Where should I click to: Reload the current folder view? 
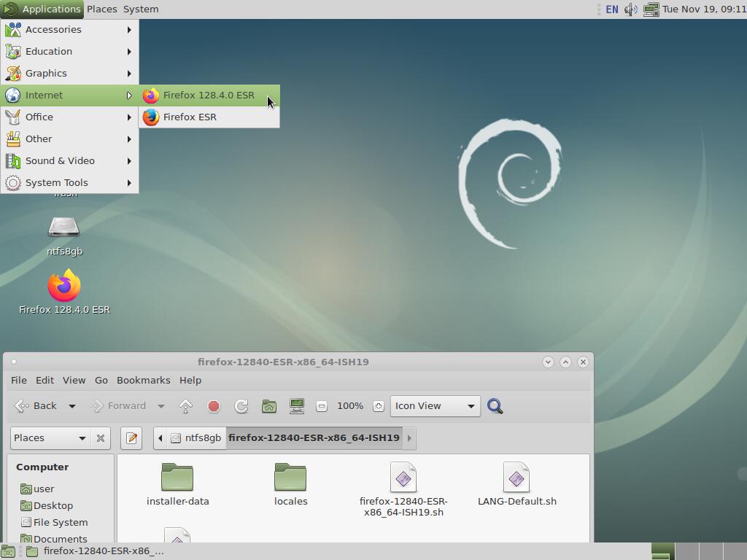[241, 406]
